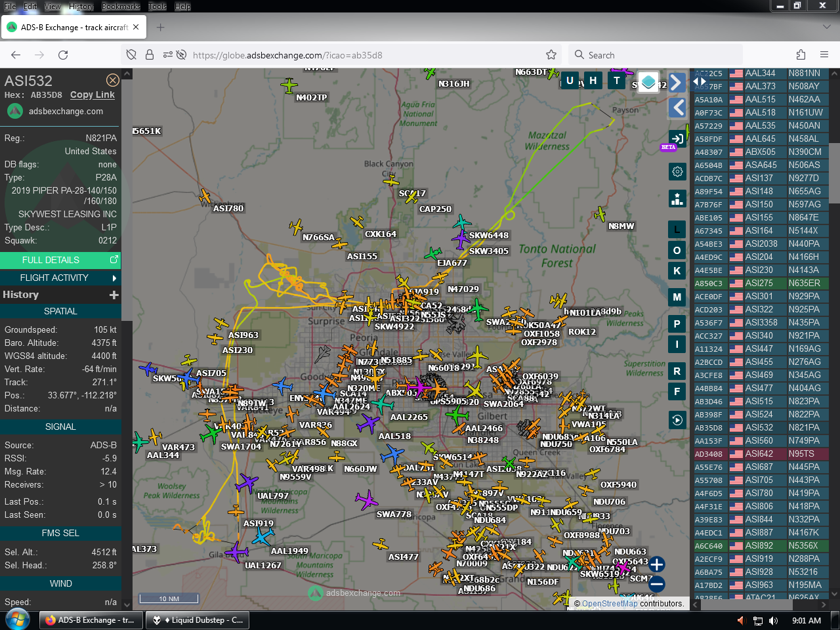This screenshot has height=630, width=840.
Task: Click the right-chevron sidebar expand button
Action: coord(677,82)
